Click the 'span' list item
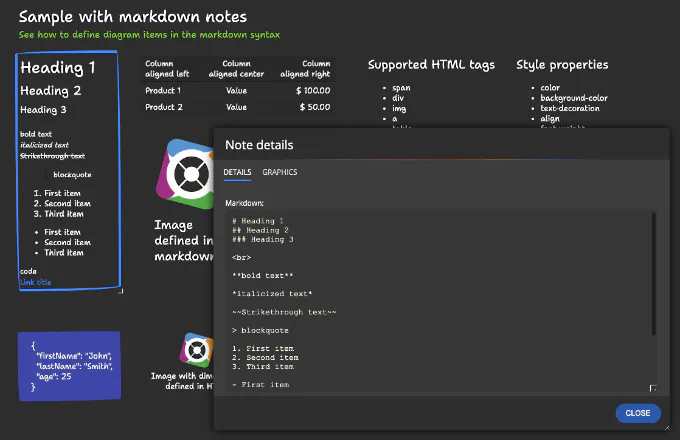The height and width of the screenshot is (440, 680). [401, 88]
